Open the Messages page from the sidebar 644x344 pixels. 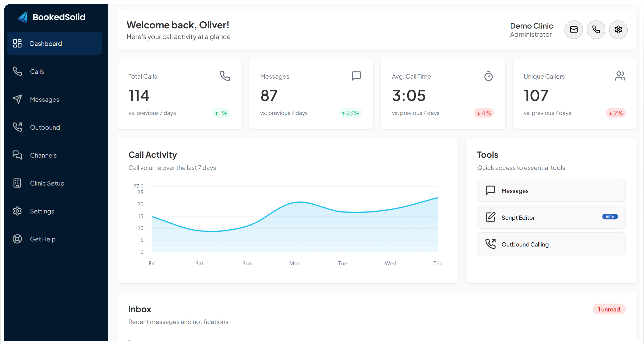pos(45,99)
